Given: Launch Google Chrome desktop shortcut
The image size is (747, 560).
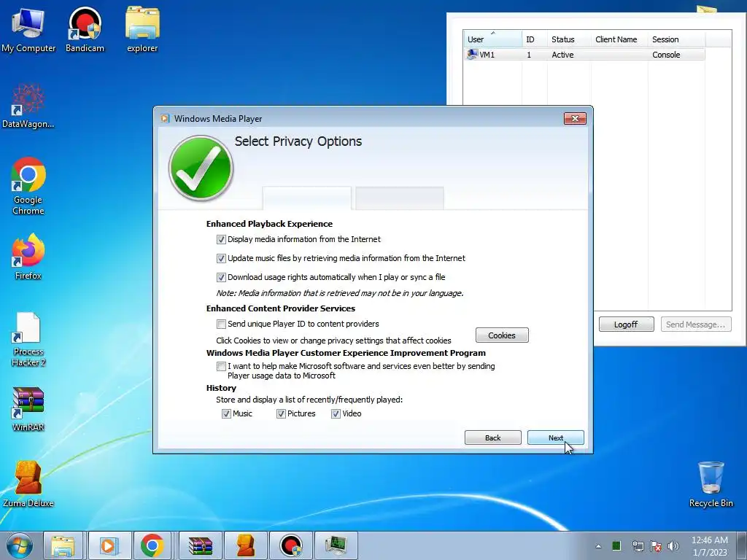Looking at the screenshot, I should [x=28, y=186].
